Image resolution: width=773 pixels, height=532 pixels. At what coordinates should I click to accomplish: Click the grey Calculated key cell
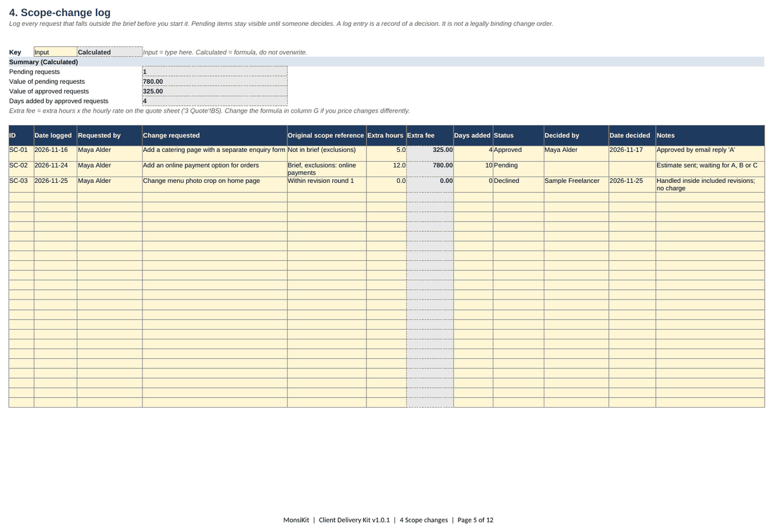coord(109,52)
